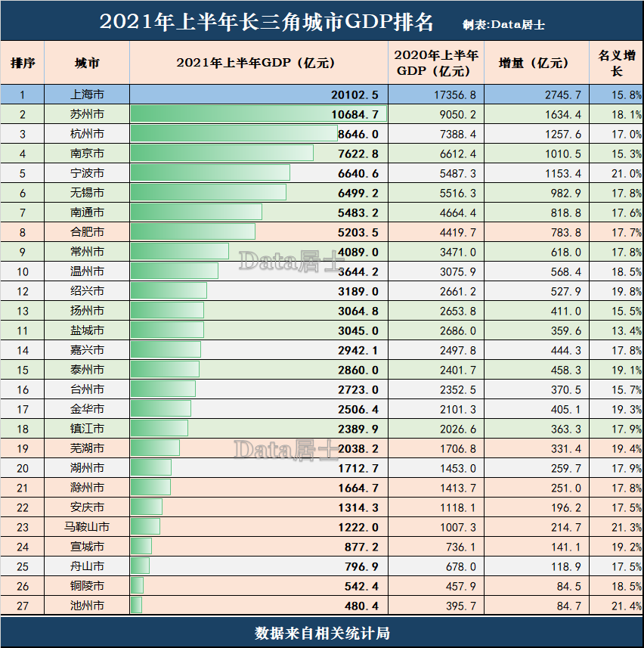
Task: Click the 2020 GDP value 17356.8
Action: click(x=455, y=95)
